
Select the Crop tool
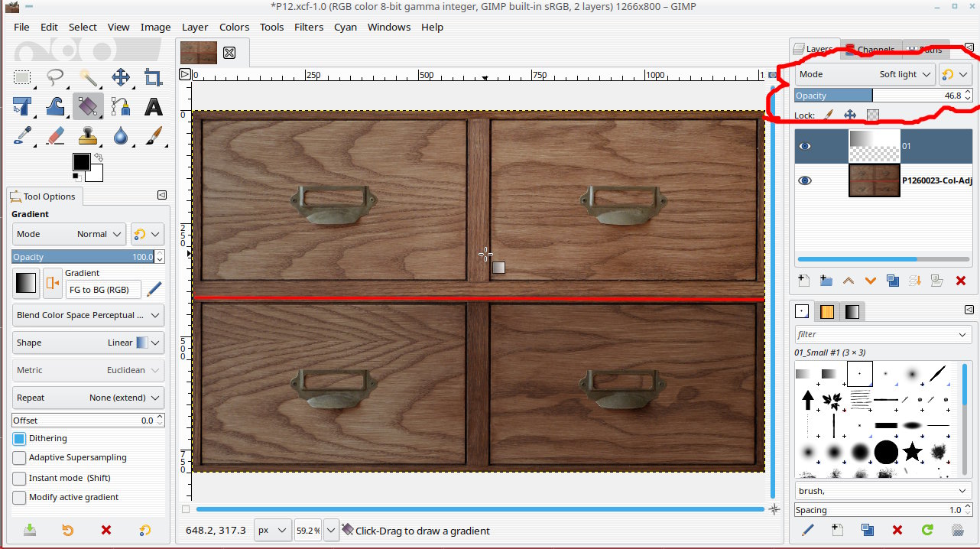click(x=154, y=77)
